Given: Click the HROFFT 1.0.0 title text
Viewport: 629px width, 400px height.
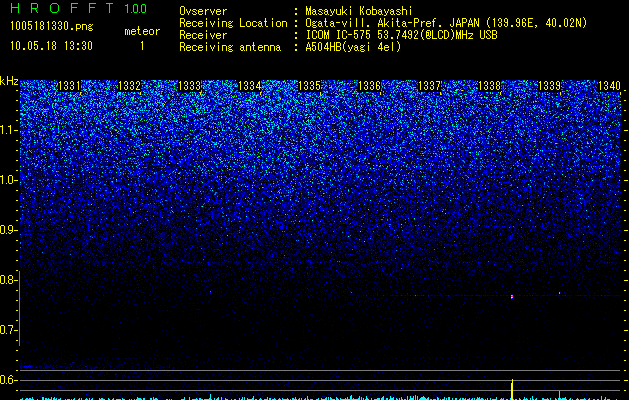Looking at the screenshot, I should [79, 8].
